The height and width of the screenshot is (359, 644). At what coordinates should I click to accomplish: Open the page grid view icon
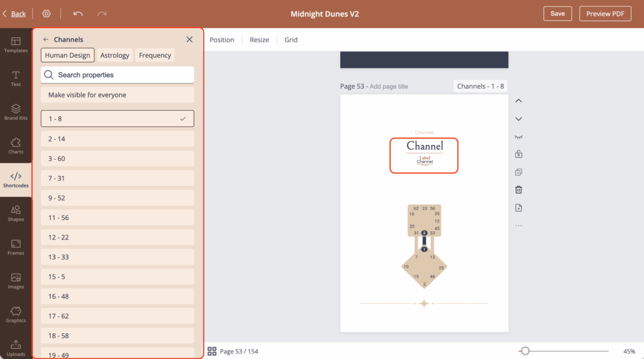pyautogui.click(x=212, y=351)
